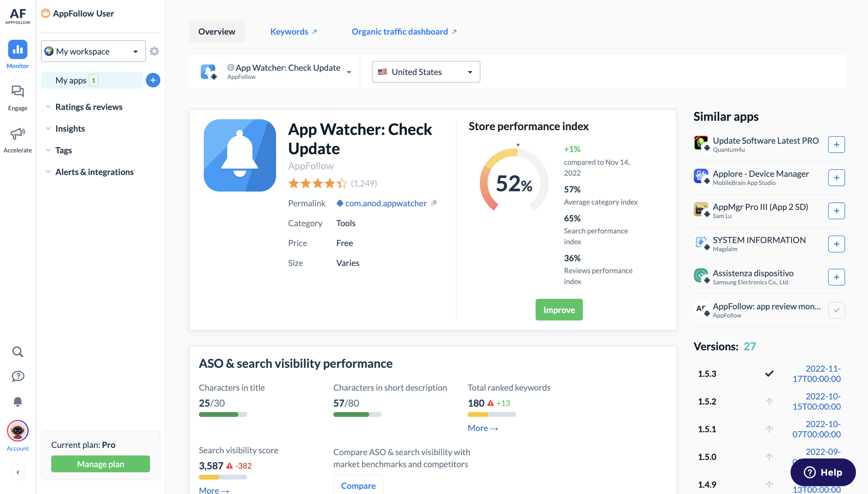The width and height of the screenshot is (868, 494).
Task: Click the Manage plan button
Action: coord(100,464)
